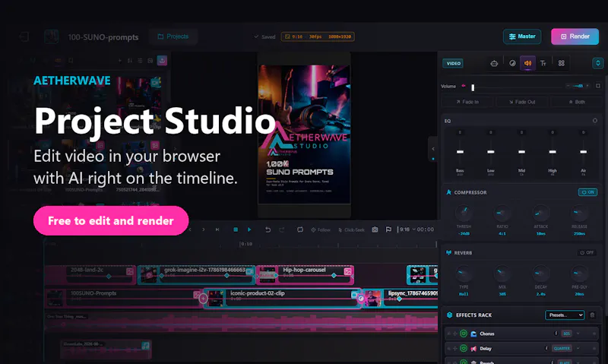The height and width of the screenshot is (364, 608).
Task: Open the Projects tab
Action: click(173, 36)
